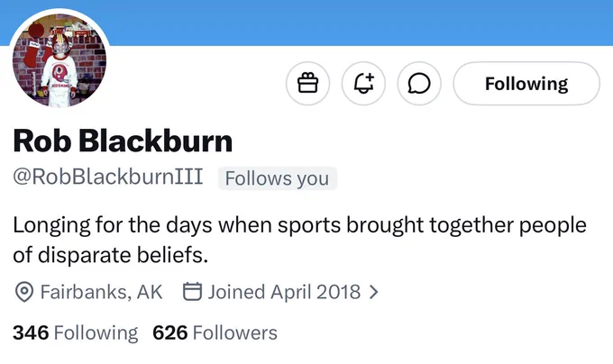Click the Follows you badge
The height and width of the screenshot is (364, 613).
[x=277, y=178]
